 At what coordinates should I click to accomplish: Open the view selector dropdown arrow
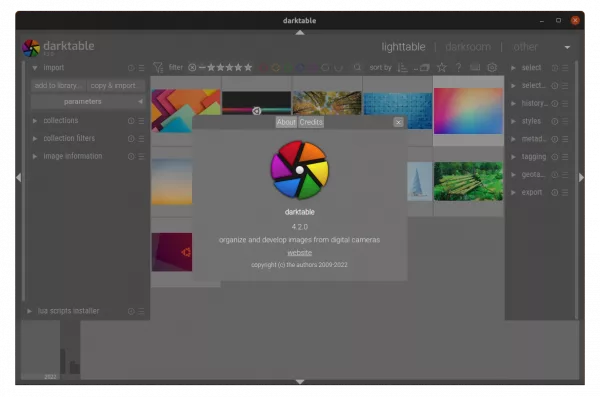coord(567,47)
